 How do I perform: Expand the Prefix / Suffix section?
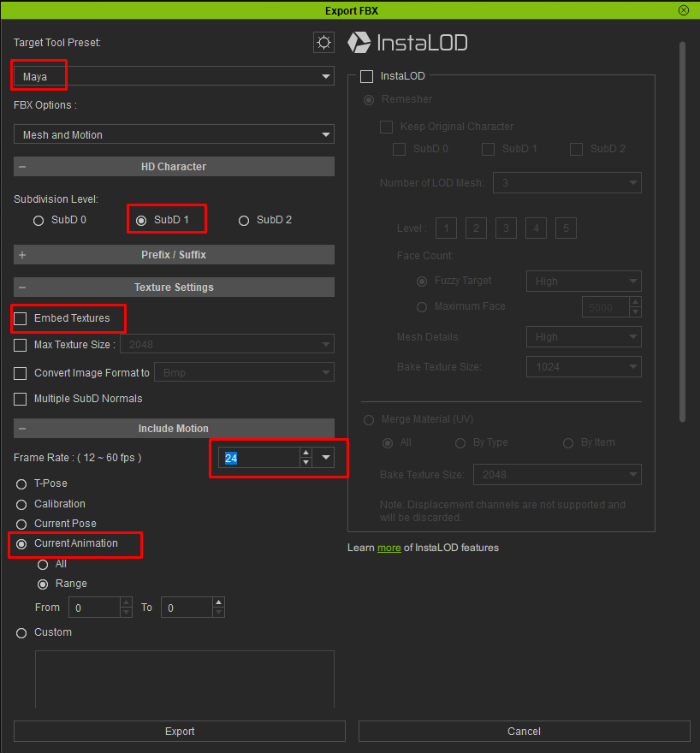tap(174, 255)
